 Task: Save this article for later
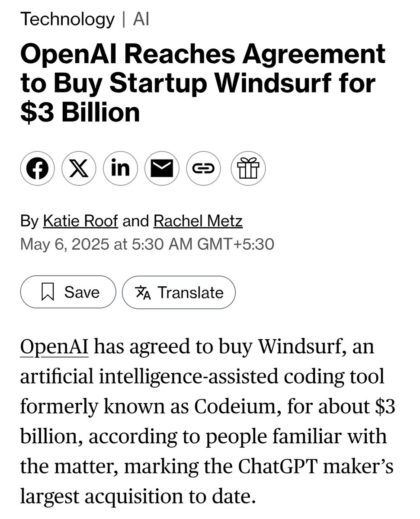(67, 292)
